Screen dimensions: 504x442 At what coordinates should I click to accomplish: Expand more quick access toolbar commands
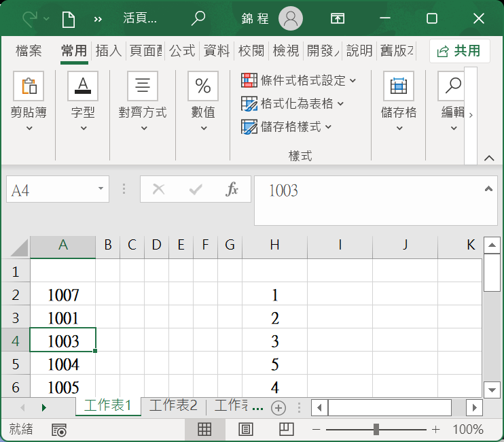pyautogui.click(x=98, y=19)
